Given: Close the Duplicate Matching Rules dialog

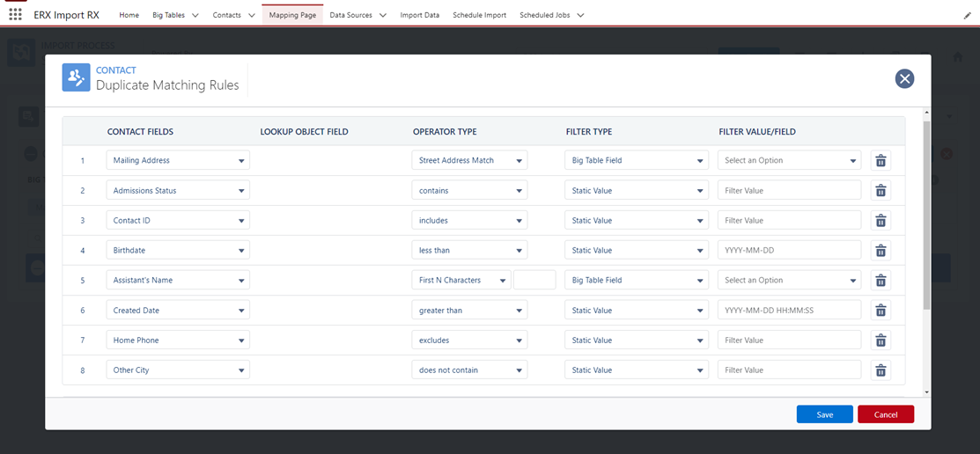Looking at the screenshot, I should (904, 79).
